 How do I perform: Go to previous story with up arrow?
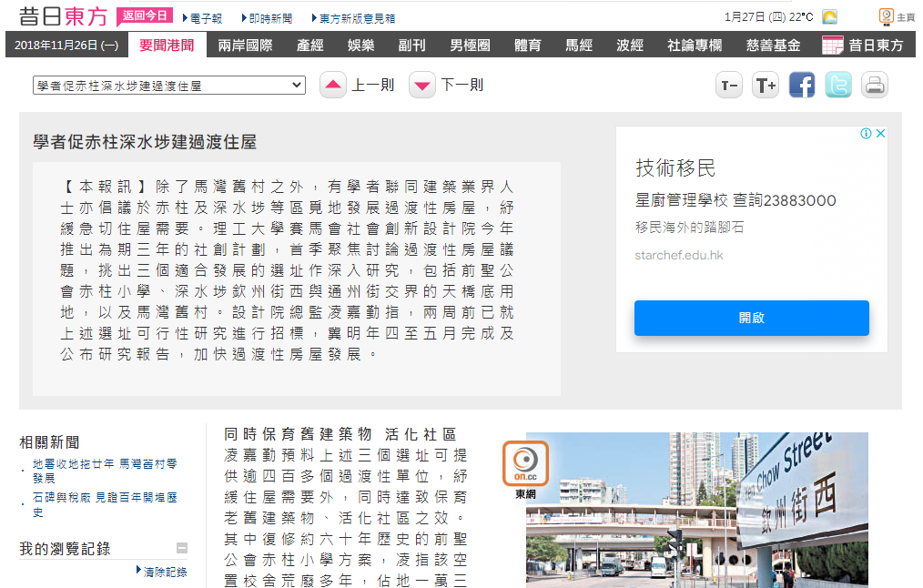333,86
